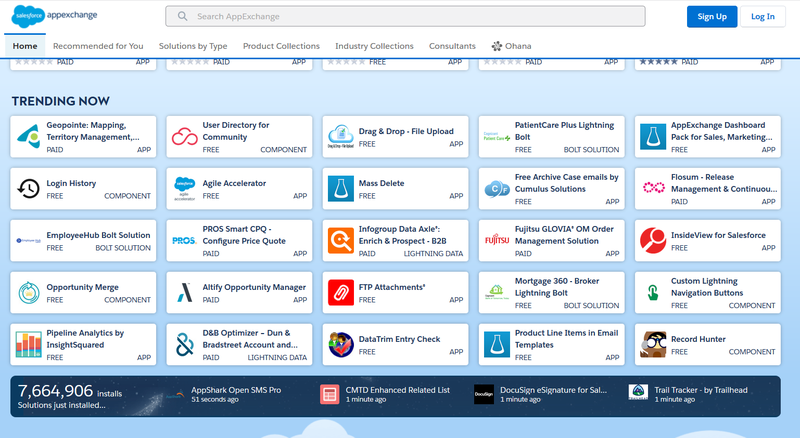Click the CMTD Enhanced Related List icon
Viewport: 800px width, 438px height.
coord(330,395)
